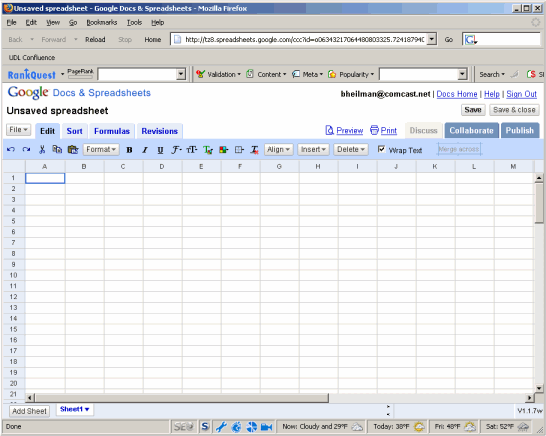
Task: Click the vertical scrollbar down arrow
Action: (x=539, y=388)
